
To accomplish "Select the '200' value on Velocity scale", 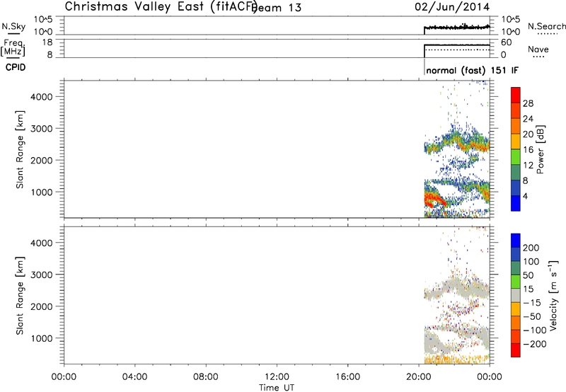I will tap(531, 248).
